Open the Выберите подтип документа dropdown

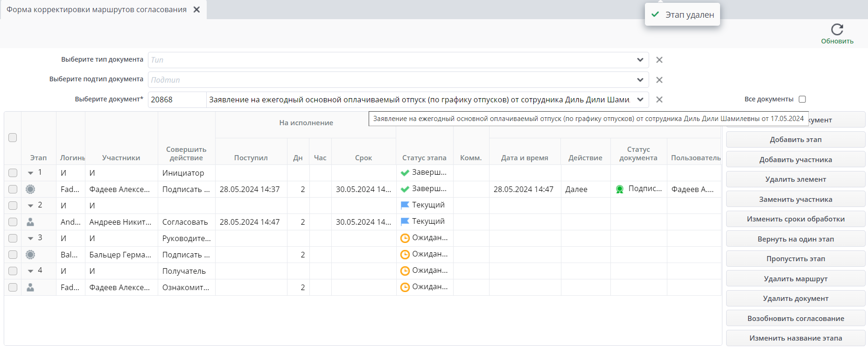click(x=640, y=80)
